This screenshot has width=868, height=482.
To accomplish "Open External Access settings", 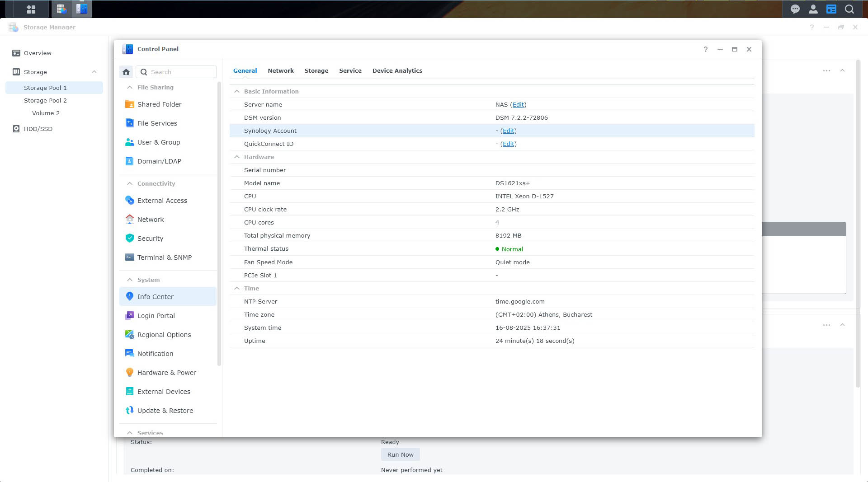I will (168, 201).
